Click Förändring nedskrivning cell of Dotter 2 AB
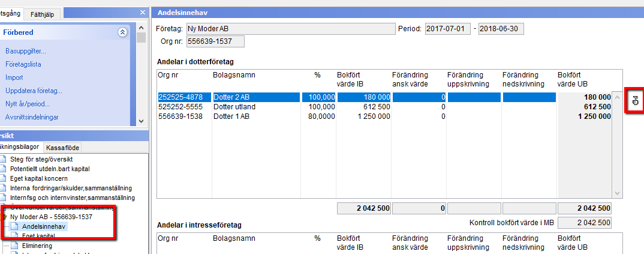Image resolution: width=644 pixels, height=254 pixels. [x=529, y=97]
